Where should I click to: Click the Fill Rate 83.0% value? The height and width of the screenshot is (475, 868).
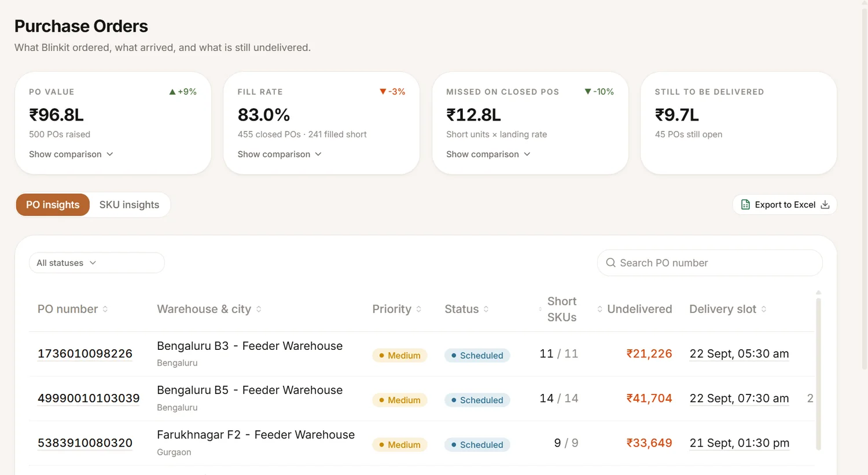point(263,115)
